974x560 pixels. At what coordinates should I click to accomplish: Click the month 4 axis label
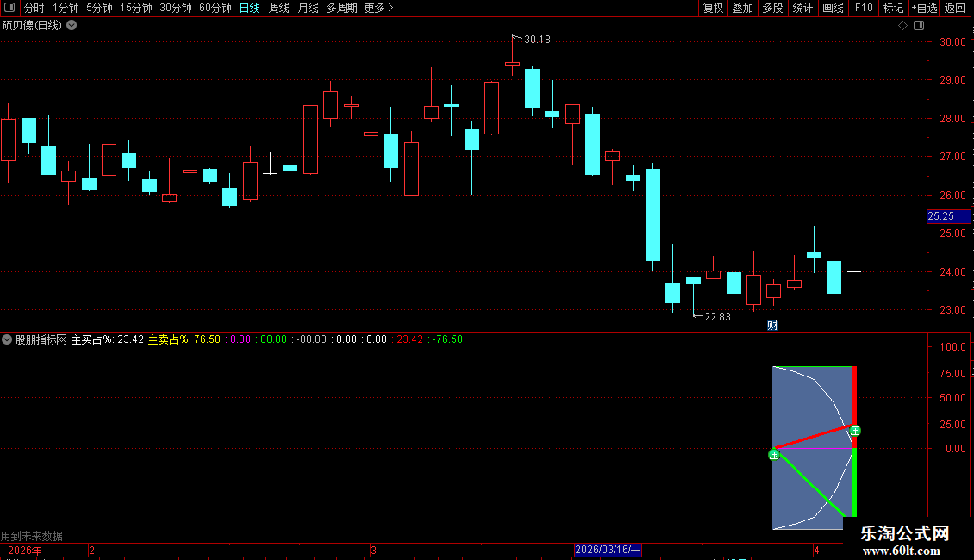[x=816, y=550]
